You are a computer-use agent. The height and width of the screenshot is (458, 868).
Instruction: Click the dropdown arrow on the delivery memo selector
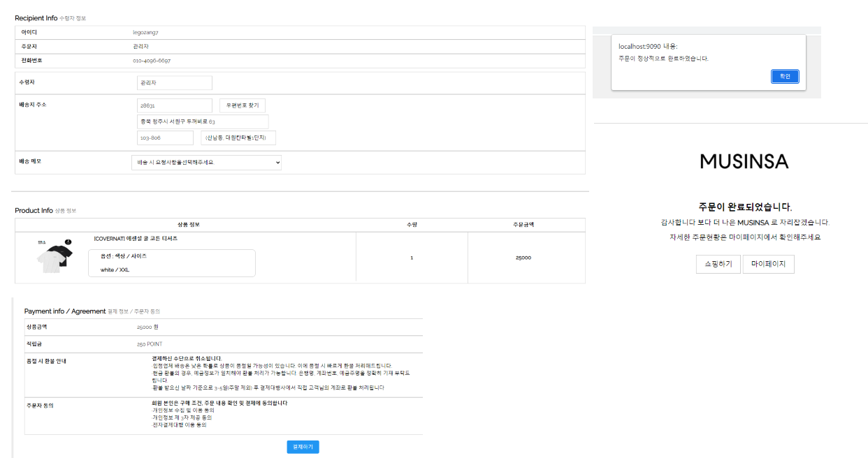[x=277, y=163]
